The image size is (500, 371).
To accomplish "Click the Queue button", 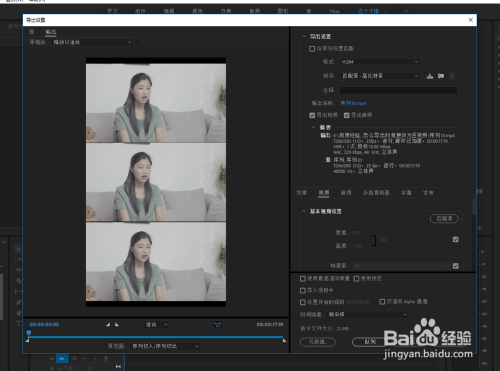I will (x=370, y=342).
